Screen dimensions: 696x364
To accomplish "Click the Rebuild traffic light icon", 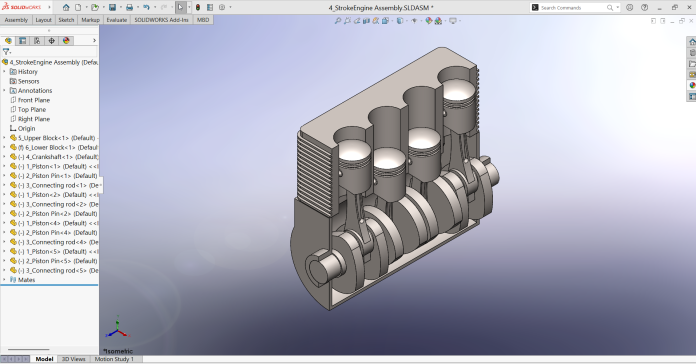I will (x=198, y=8).
